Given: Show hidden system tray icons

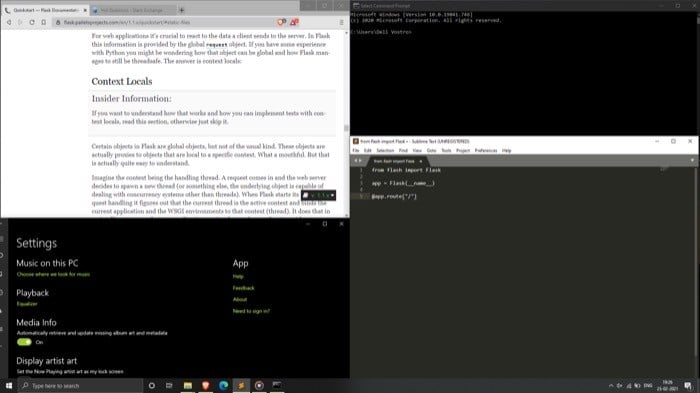Looking at the screenshot, I should 611,385.
